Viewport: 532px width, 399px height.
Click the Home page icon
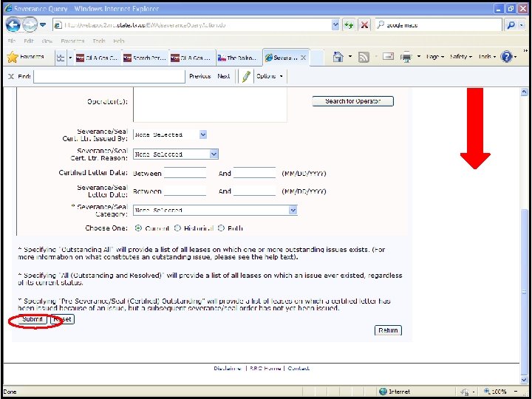pyautogui.click(x=338, y=57)
